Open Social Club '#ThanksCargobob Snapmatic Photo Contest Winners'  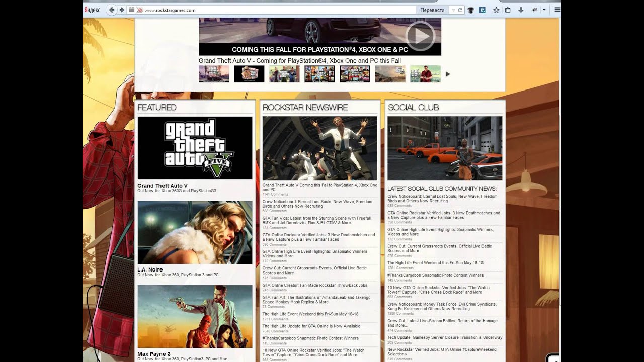(x=436, y=275)
